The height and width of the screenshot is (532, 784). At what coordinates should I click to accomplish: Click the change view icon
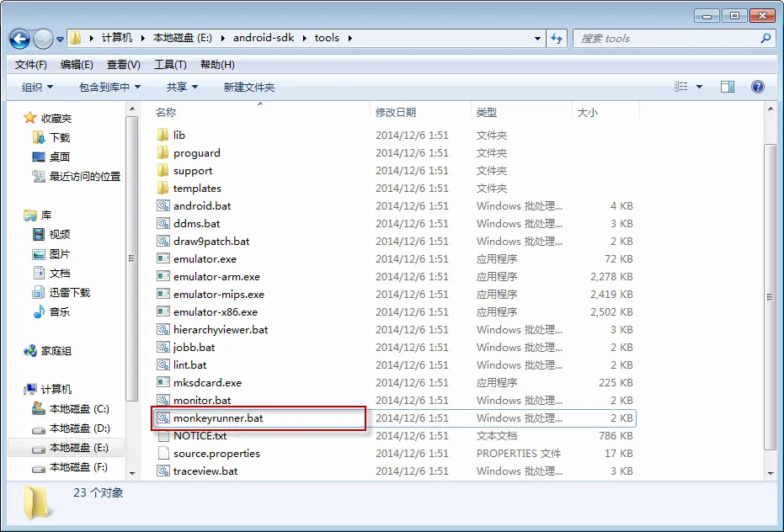(x=681, y=87)
